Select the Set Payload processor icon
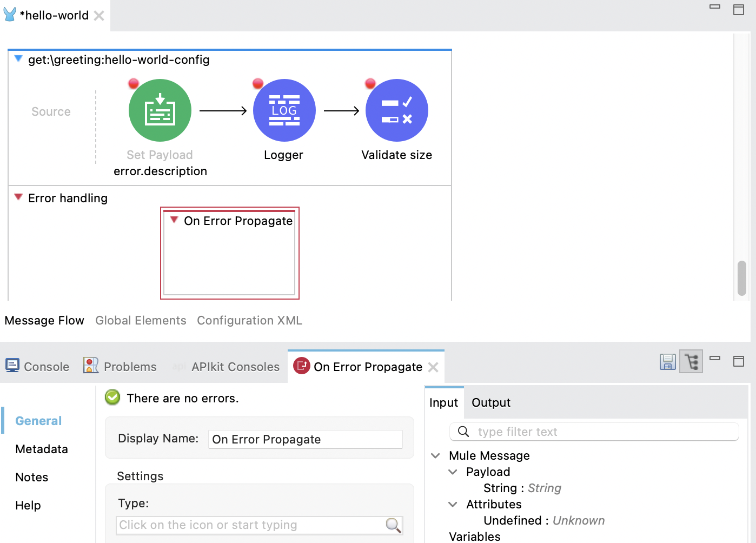 (x=160, y=110)
